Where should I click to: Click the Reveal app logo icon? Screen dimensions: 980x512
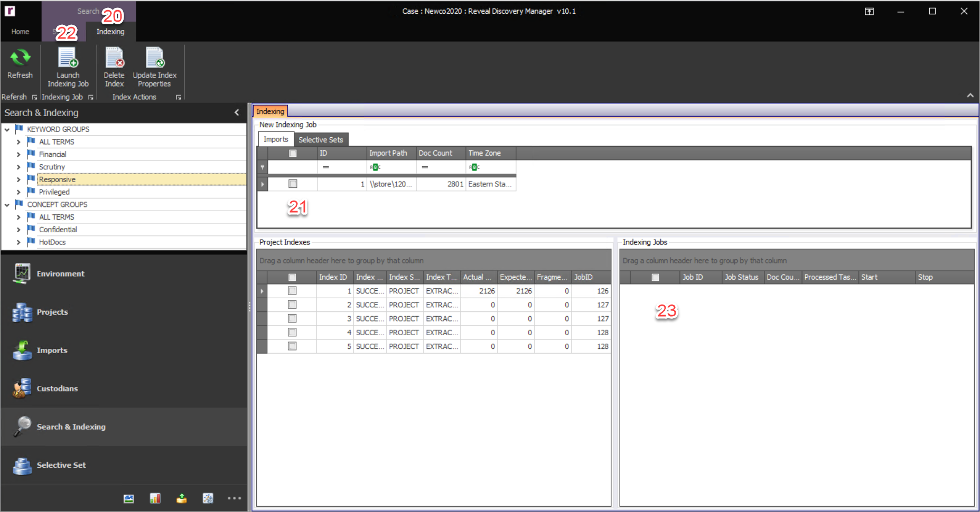coord(10,11)
